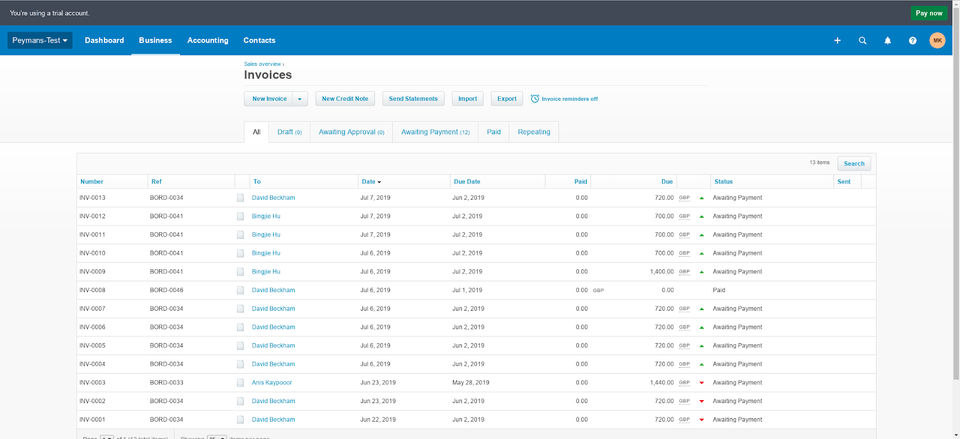
Task: Click the Invoice reminders off link
Action: point(569,99)
